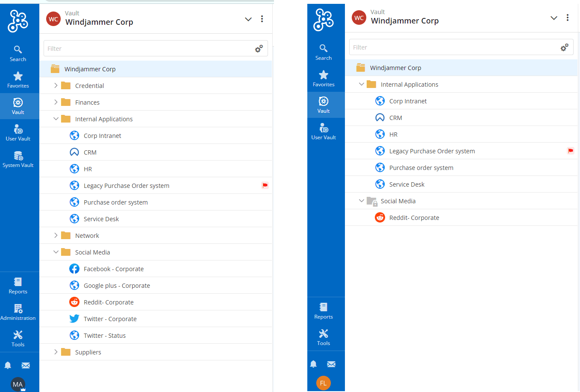Open Administration in left sidebar
Viewport: 580px width, 392px height.
point(18,312)
